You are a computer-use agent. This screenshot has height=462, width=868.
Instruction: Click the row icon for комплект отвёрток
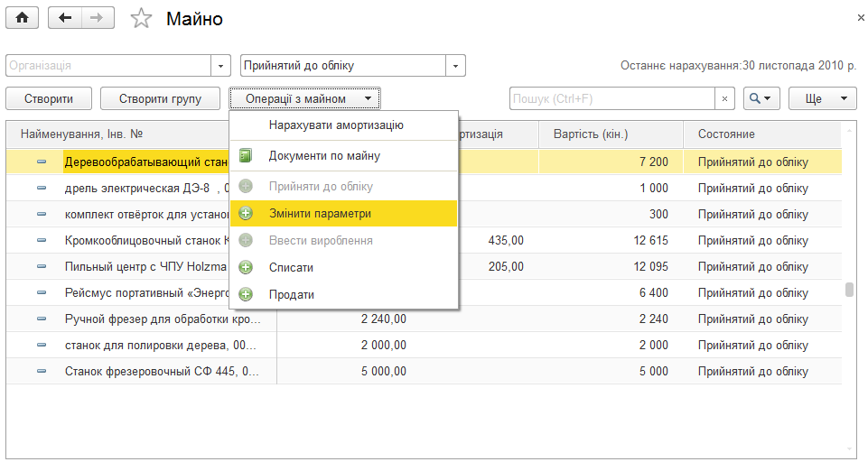(42, 214)
